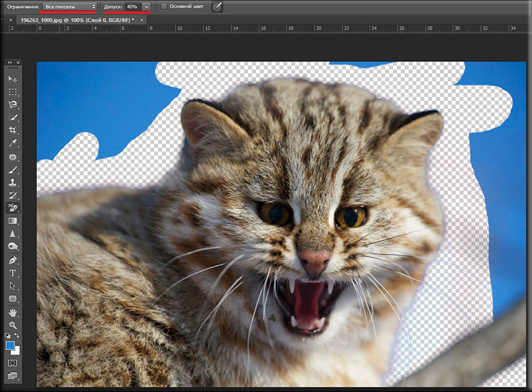Switch to the 196263_1000.jpg document tab
This screenshot has width=532, height=392.
(x=76, y=20)
